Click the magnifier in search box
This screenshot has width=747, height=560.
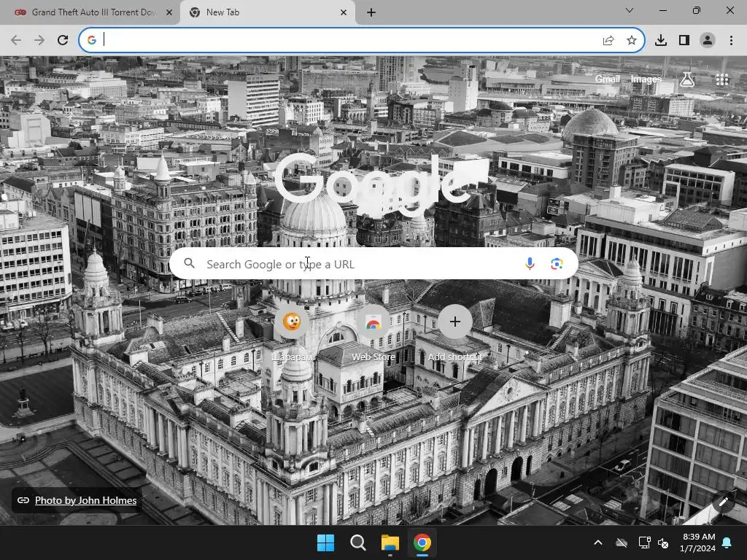click(189, 263)
